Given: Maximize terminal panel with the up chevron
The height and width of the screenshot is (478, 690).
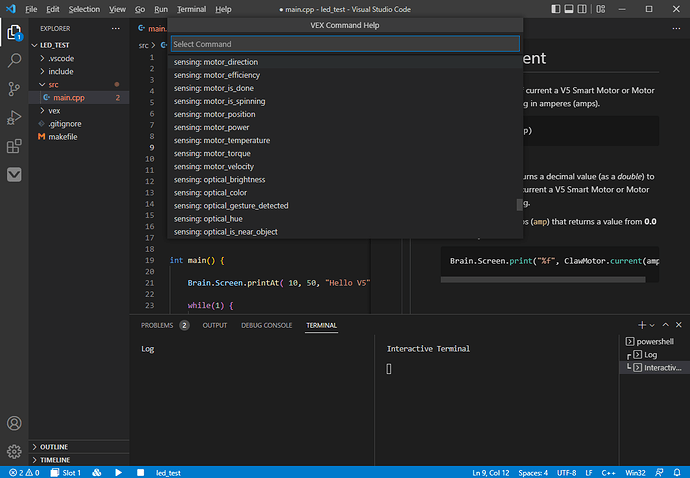Looking at the screenshot, I should tap(667, 325).
